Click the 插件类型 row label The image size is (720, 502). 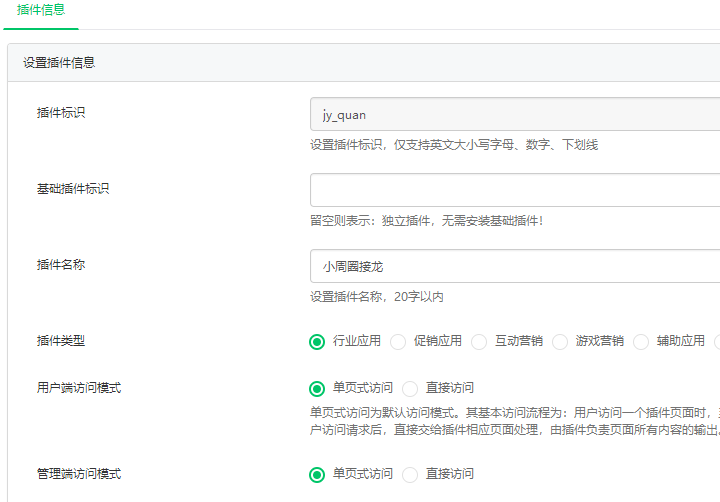coord(61,341)
